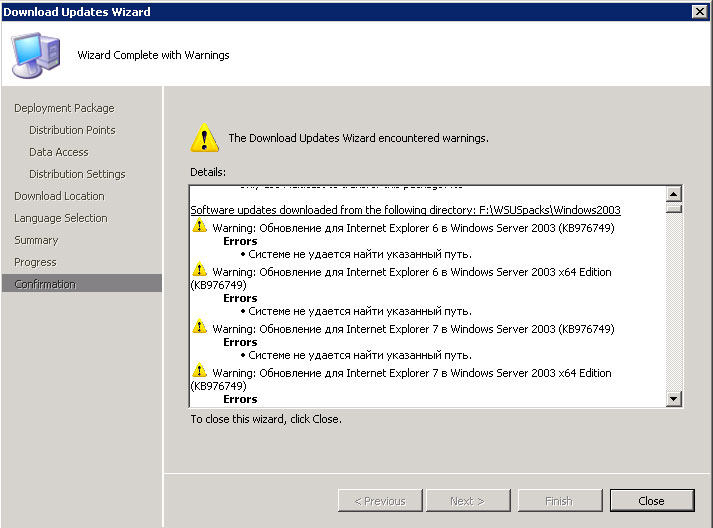Click the grayed-out Next button
This screenshot has width=713, height=528.
(468, 501)
